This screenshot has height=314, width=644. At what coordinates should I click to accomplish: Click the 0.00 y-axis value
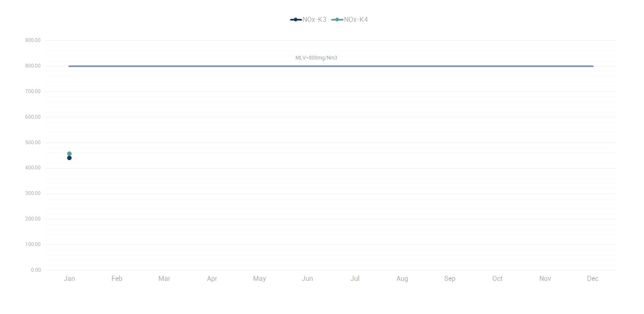click(36, 270)
